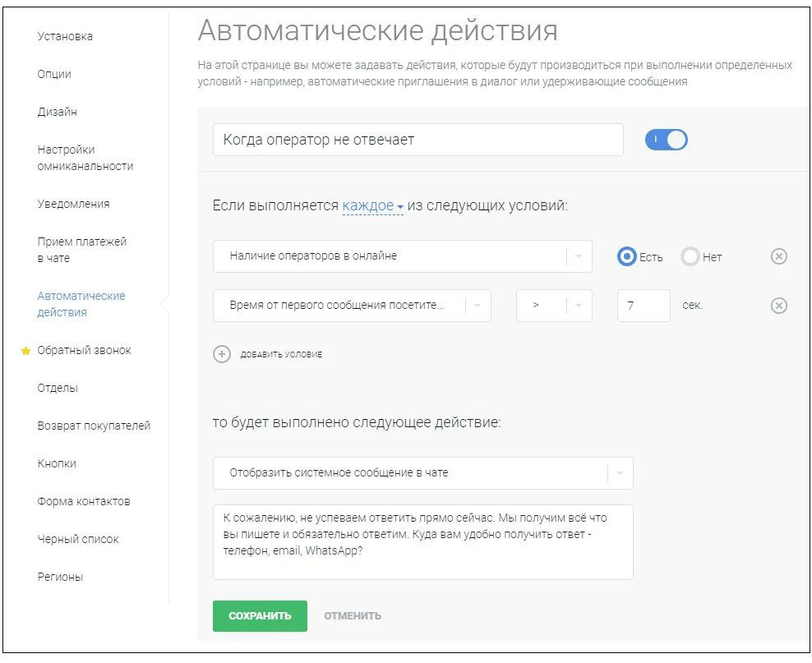This screenshot has width=812, height=663.
Task: Open the Дизайн settings section
Action: 57,112
